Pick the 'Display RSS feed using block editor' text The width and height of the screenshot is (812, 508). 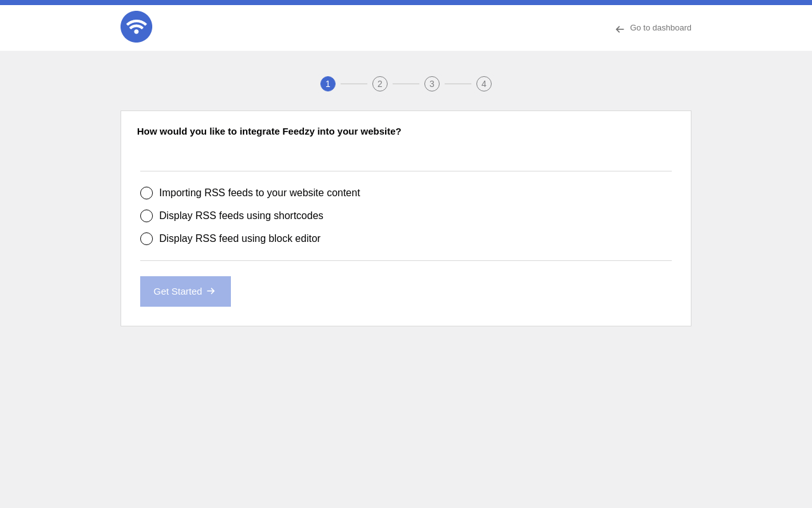[x=240, y=239]
